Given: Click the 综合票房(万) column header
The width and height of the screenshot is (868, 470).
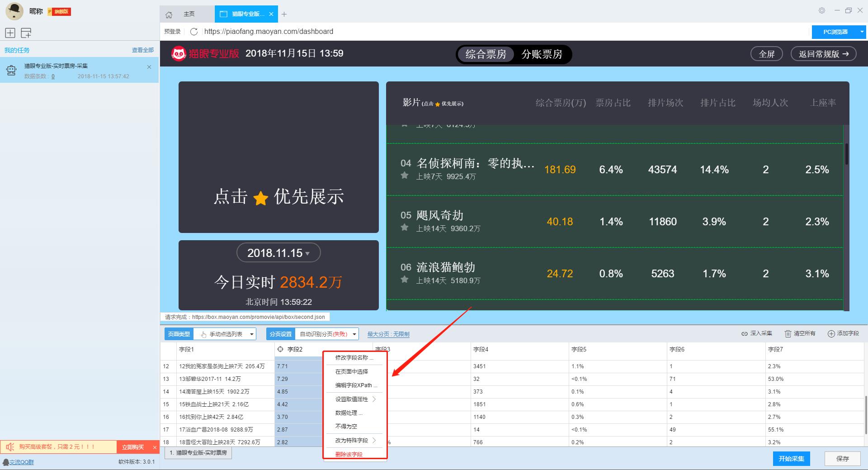Looking at the screenshot, I should (x=561, y=103).
